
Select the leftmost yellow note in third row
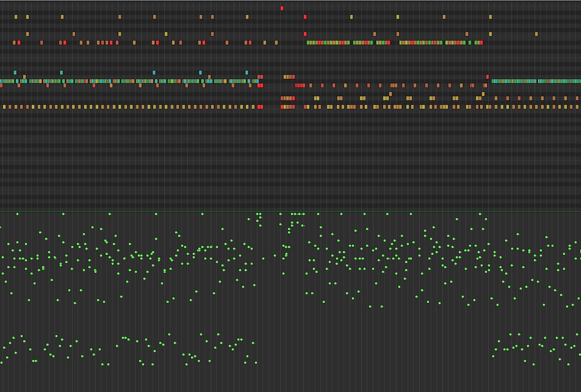(x=27, y=34)
